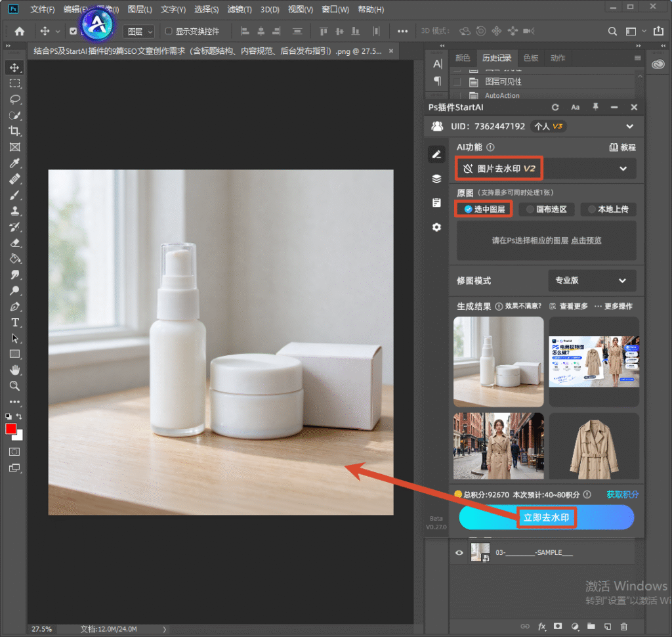Screen dimensions: 672x637
Task: Expand the UID account chevron
Action: [x=629, y=126]
